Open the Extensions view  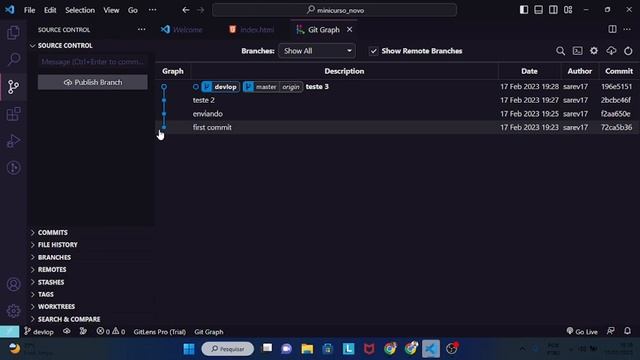click(x=13, y=114)
